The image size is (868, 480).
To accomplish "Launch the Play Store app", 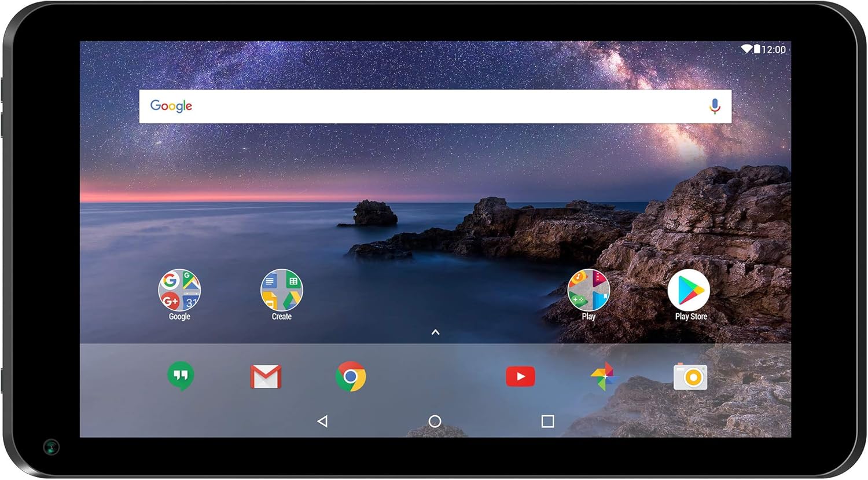I will pyautogui.click(x=689, y=290).
